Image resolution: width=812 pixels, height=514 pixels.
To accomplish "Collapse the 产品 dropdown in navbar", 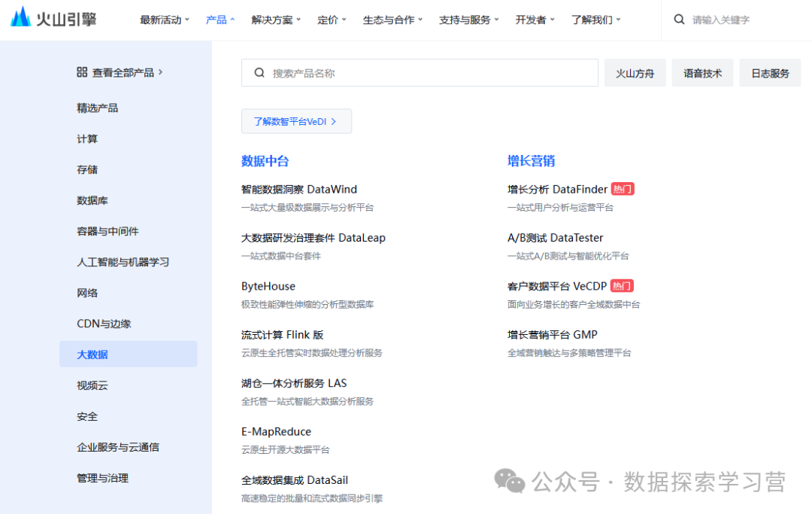I will 220,20.
